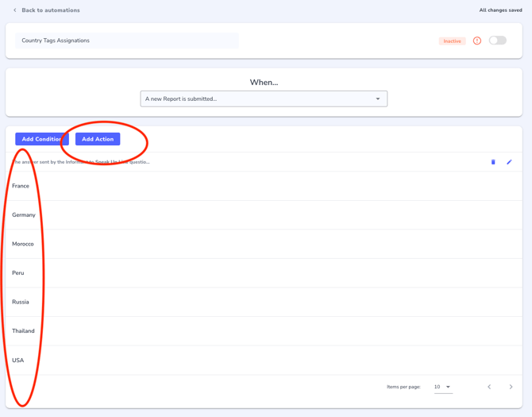Click the Country Tags Assignations name field
The width and height of the screenshot is (532, 417).
click(x=127, y=41)
